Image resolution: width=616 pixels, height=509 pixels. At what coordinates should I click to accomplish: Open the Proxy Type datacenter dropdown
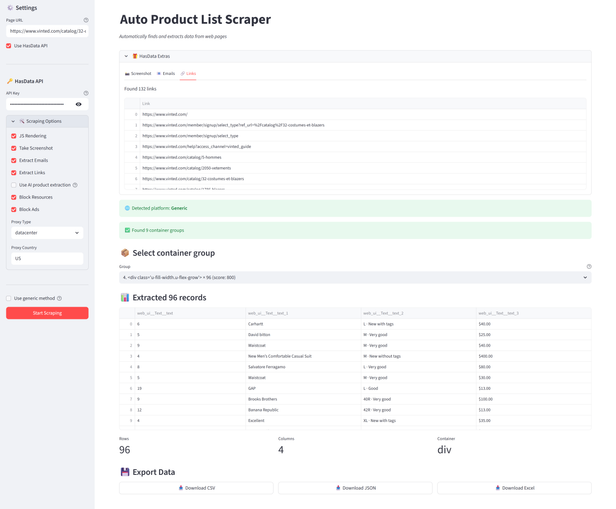[x=47, y=233]
